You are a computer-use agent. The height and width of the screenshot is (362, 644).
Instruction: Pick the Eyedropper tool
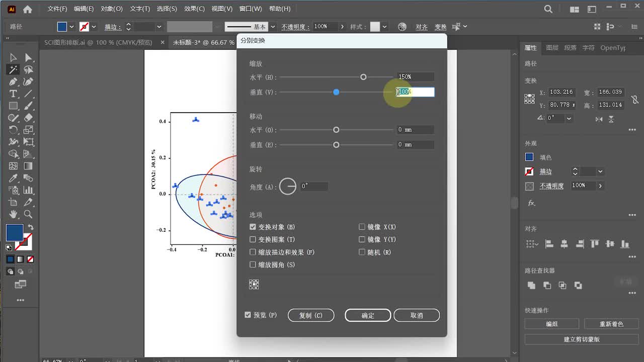click(x=13, y=178)
